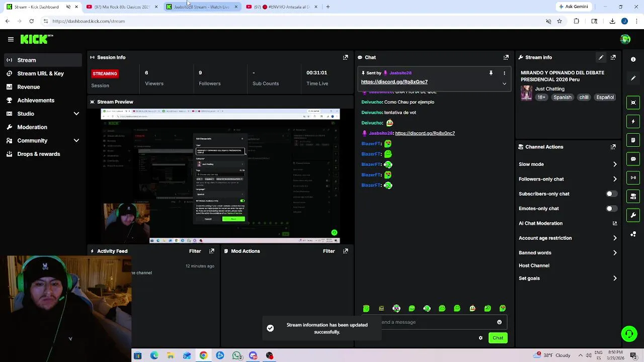The image size is (644, 362).
Task: Expand the Community sidebar section
Action: [x=76, y=141]
